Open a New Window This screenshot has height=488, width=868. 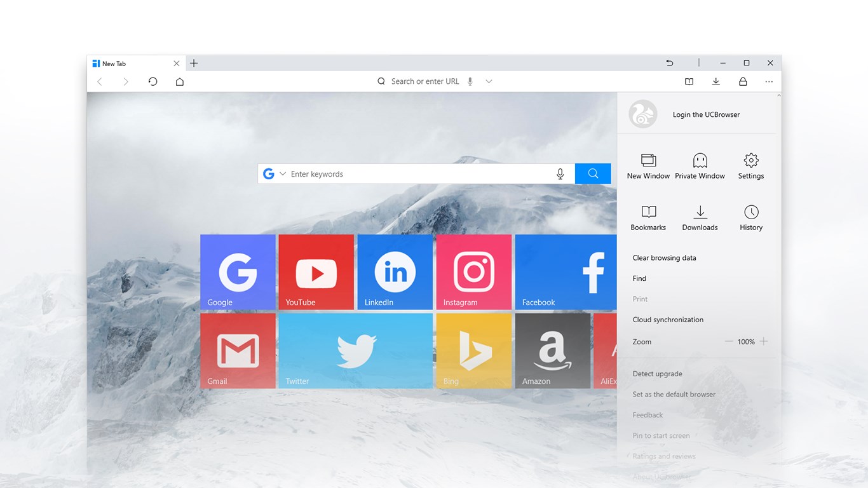(x=648, y=166)
